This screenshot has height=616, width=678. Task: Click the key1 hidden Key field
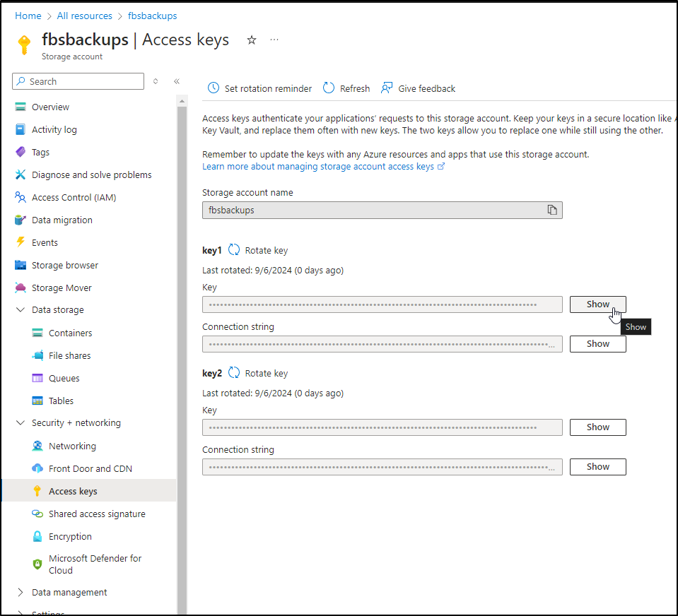382,304
